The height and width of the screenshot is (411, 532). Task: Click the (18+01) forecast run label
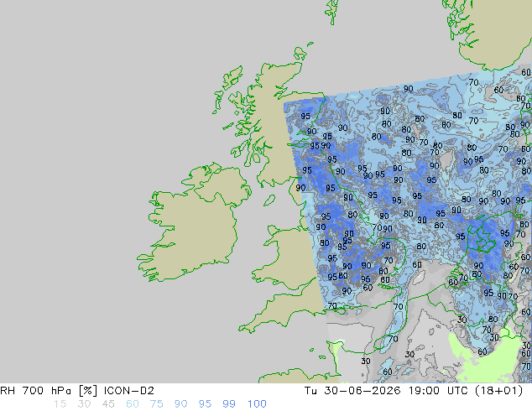[498, 391]
